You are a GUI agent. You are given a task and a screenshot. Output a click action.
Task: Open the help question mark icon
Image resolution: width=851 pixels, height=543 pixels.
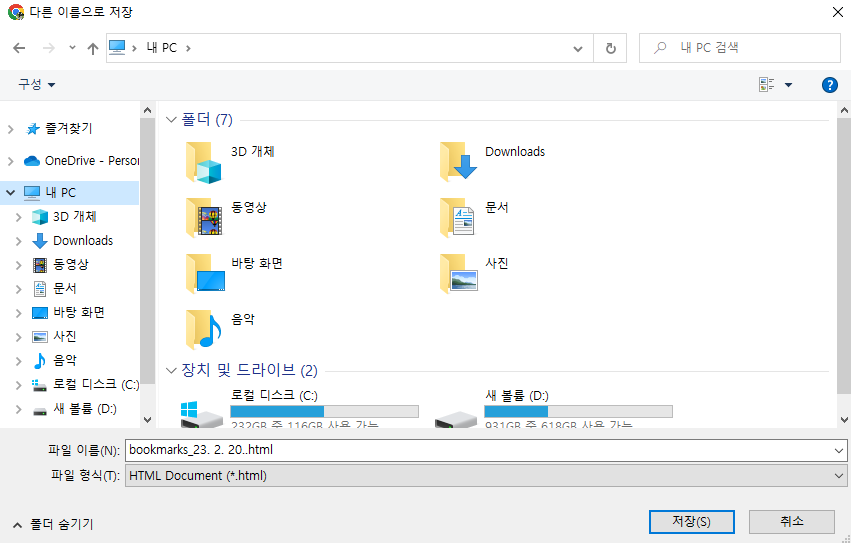[x=829, y=85]
